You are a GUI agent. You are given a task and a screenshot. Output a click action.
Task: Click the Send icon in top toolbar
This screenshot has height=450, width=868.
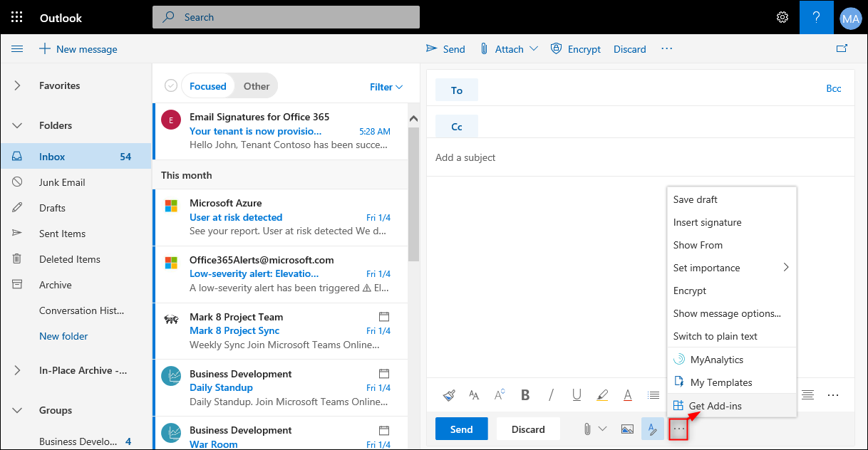click(433, 48)
